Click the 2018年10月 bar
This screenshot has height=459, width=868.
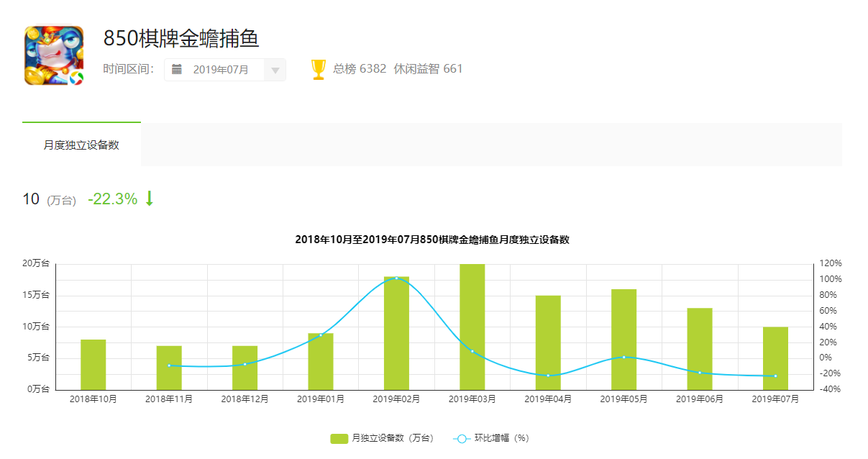pos(93,364)
